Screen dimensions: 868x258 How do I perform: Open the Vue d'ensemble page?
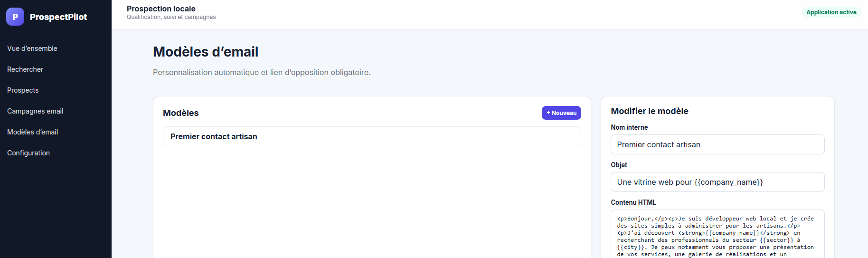click(32, 48)
